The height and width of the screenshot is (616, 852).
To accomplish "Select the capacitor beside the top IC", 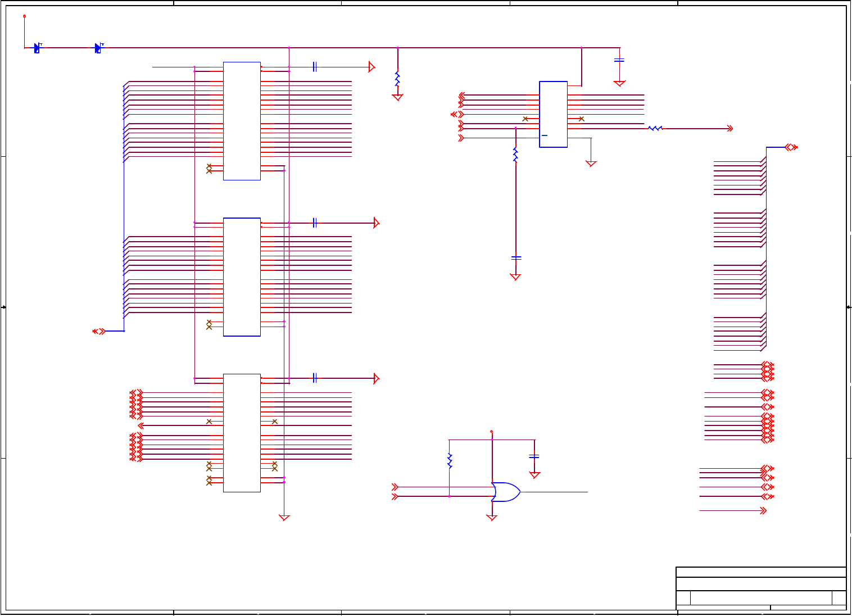I will pos(315,67).
